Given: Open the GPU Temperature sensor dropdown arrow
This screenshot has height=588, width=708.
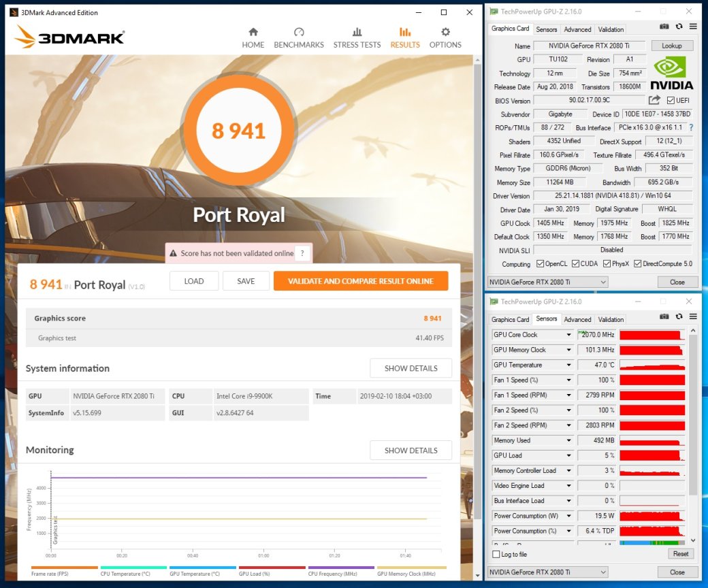Looking at the screenshot, I should pos(568,365).
